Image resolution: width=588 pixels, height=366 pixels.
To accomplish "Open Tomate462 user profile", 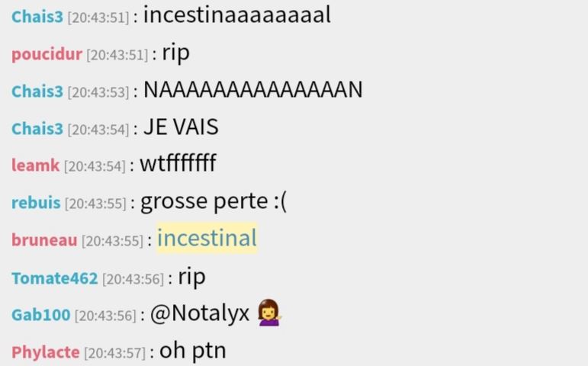I will pyautogui.click(x=55, y=278).
